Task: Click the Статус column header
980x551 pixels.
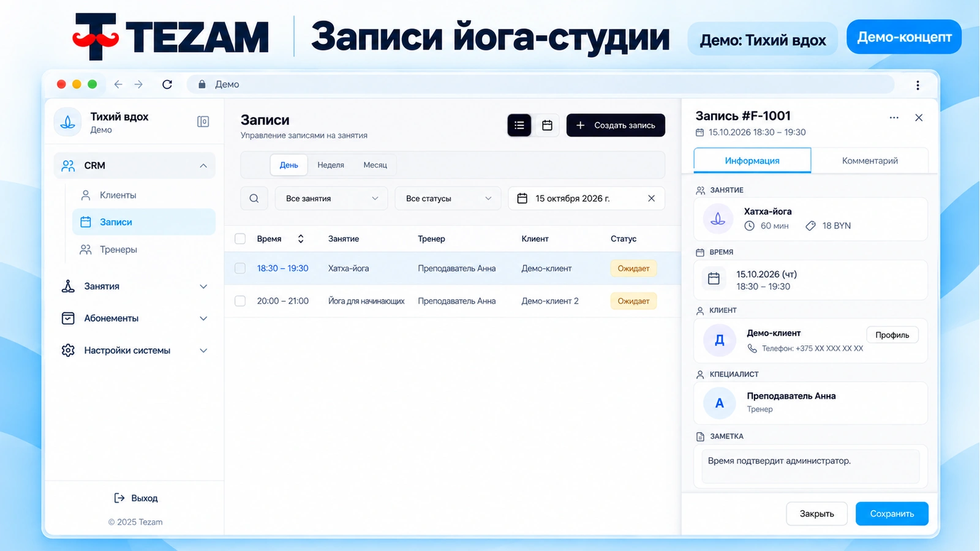Action: click(624, 239)
